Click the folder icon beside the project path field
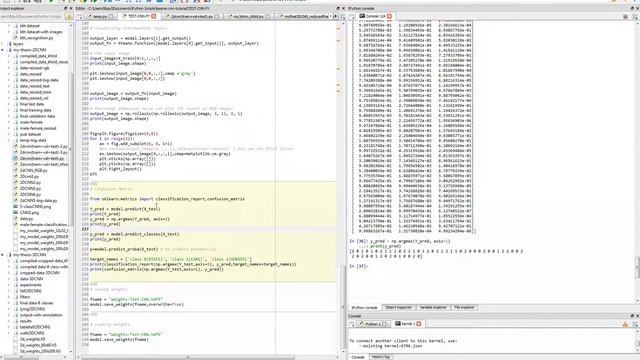This screenshot has height=360, width=640. [69, 16]
